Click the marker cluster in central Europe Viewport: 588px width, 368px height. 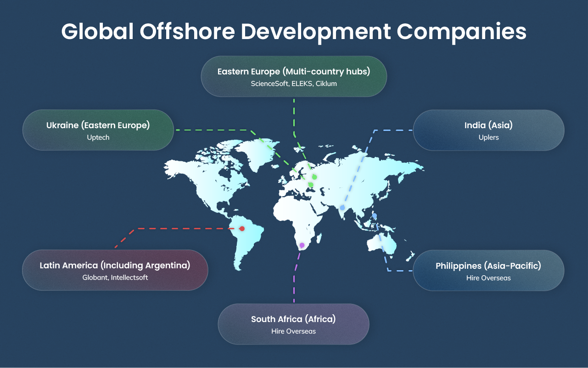click(313, 181)
